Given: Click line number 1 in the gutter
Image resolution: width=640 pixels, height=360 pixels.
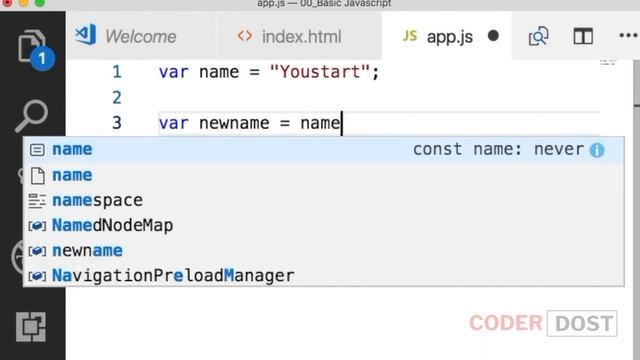Looking at the screenshot, I should pyautogui.click(x=117, y=72).
